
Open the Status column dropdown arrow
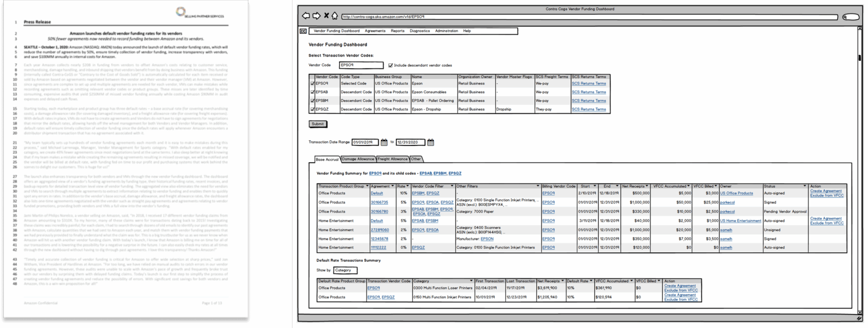coord(804,186)
